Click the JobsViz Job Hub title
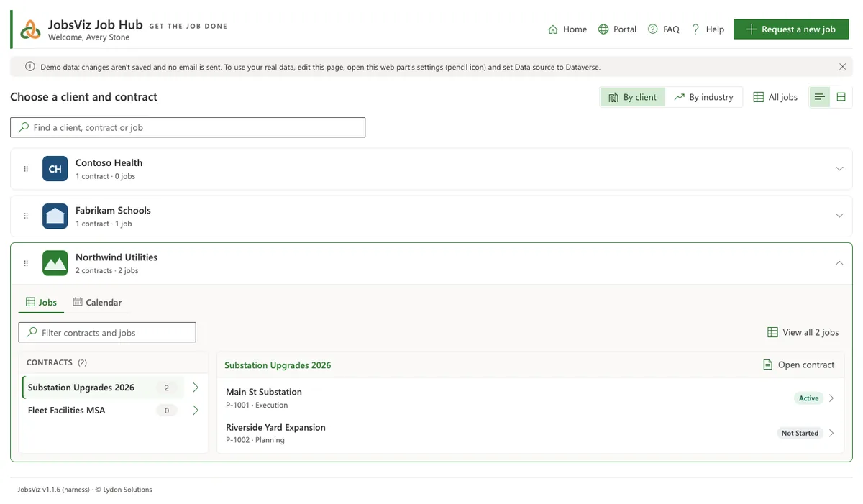 coord(96,24)
